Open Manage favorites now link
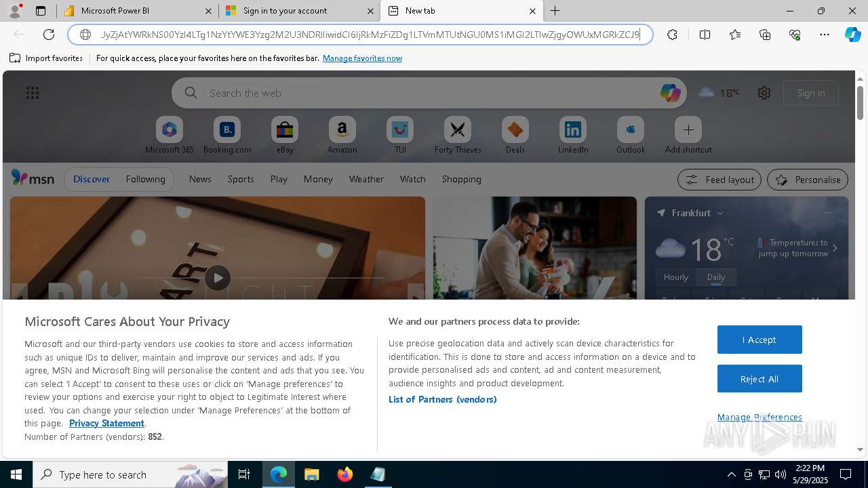The height and width of the screenshot is (488, 868). click(362, 58)
